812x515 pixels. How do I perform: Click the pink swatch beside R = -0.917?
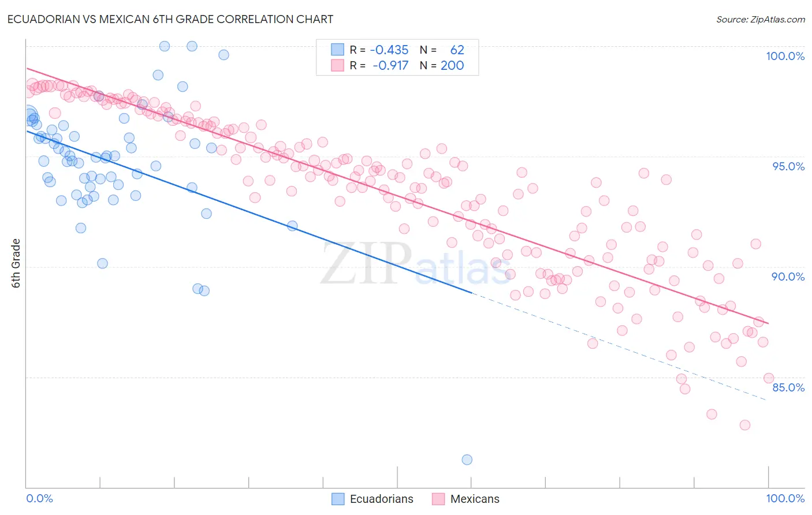337,65
